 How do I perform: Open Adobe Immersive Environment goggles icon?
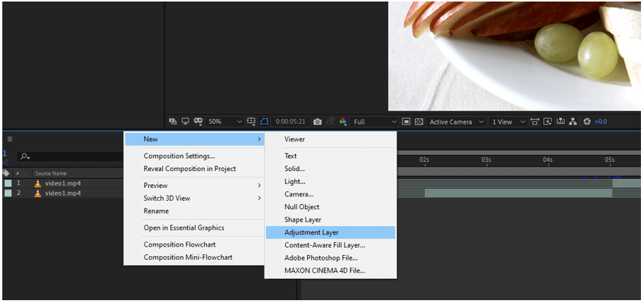click(198, 121)
